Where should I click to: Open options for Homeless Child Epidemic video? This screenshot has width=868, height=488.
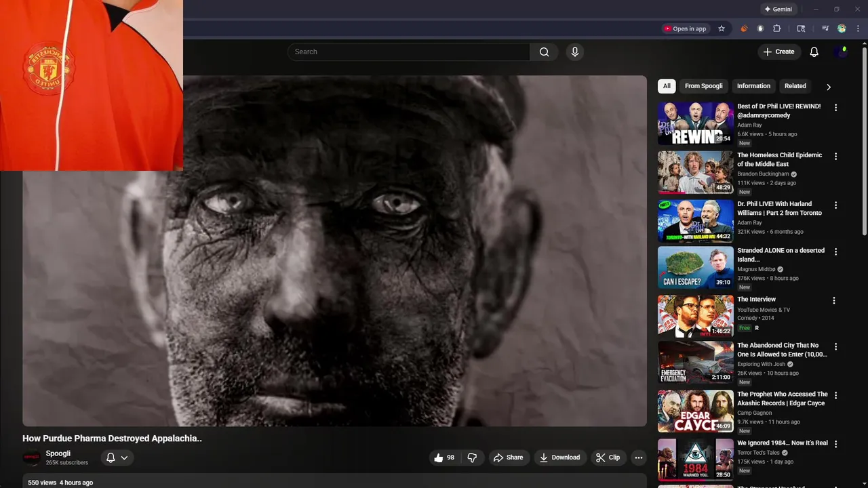835,157
